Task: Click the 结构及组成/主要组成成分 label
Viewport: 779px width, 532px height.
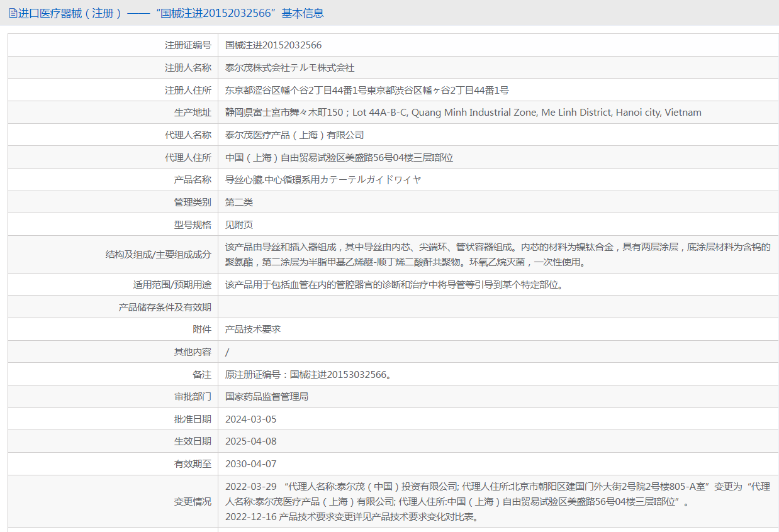Action: point(159,254)
